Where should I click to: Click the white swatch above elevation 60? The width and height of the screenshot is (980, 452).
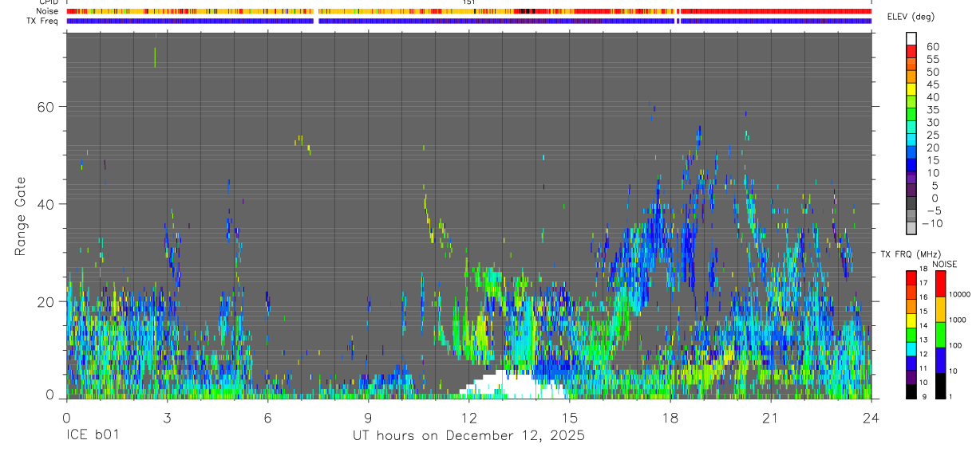coord(911,38)
